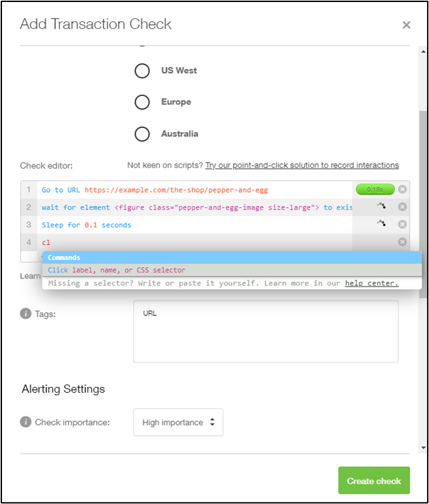Click the Sleep for 0.1 seconds line
429x504 pixels.
(x=195, y=225)
